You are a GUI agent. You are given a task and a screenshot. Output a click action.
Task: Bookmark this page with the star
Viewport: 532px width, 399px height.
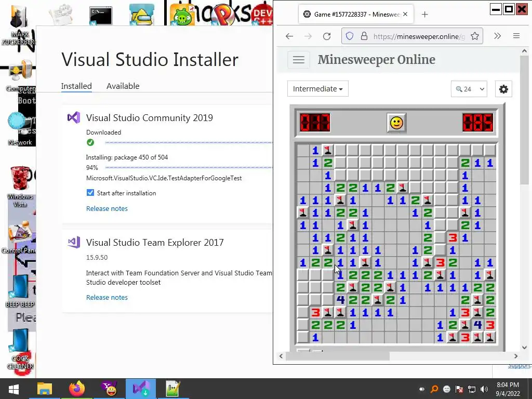tap(475, 36)
